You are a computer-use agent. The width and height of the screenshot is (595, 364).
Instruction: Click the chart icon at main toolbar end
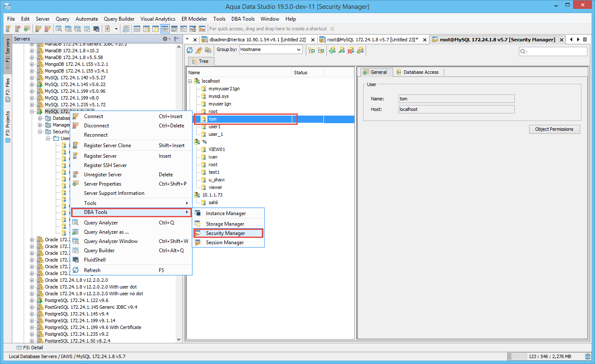click(x=202, y=29)
